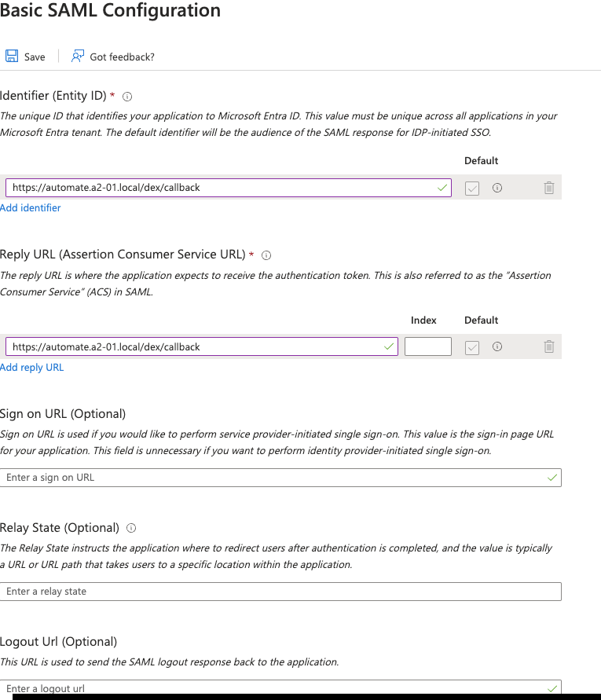601x700 pixels.
Task: Open the Got feedback person icon
Action: pyautogui.click(x=78, y=57)
